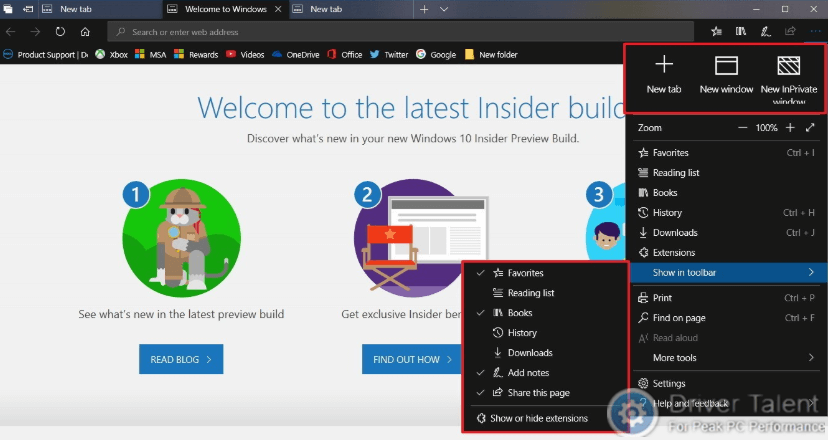Toggle Downloads in the toolbar submenu

(545, 353)
